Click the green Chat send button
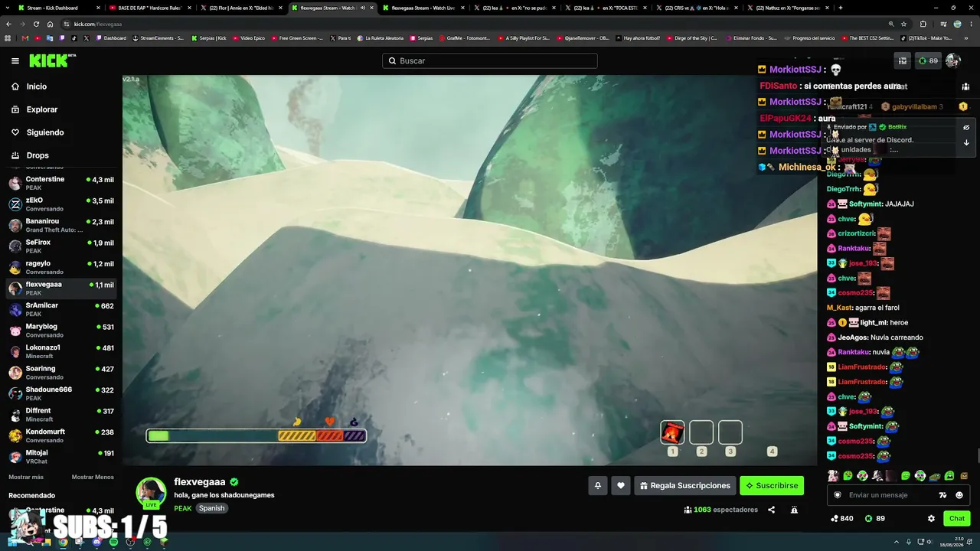The image size is (980, 551). 957,518
